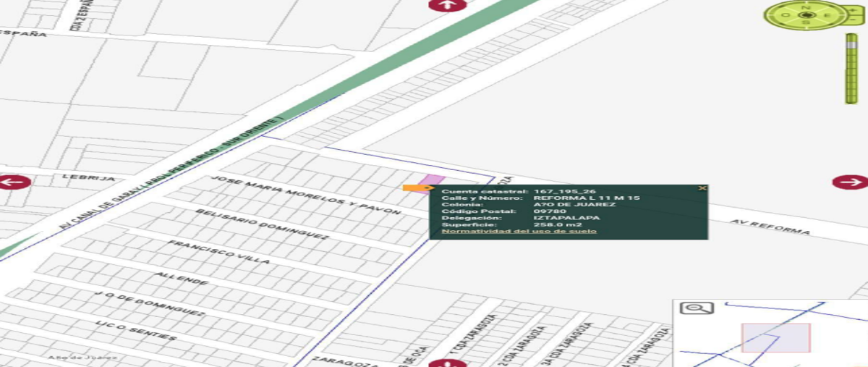Viewport: 868px width, 367px height.
Task: Click the orange parcel marker
Action: coord(417,188)
